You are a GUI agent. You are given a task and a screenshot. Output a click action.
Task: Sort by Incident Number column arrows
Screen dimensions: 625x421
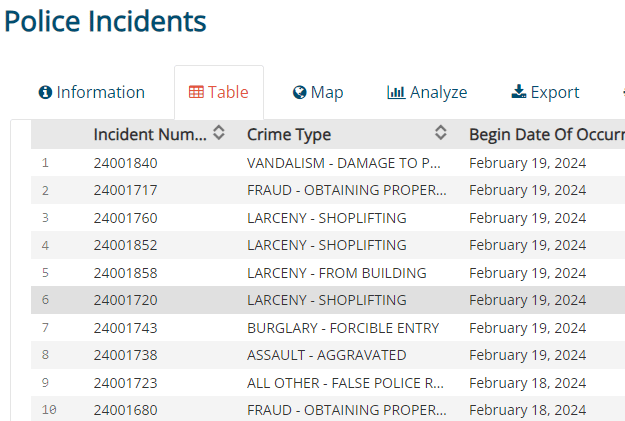[219, 134]
